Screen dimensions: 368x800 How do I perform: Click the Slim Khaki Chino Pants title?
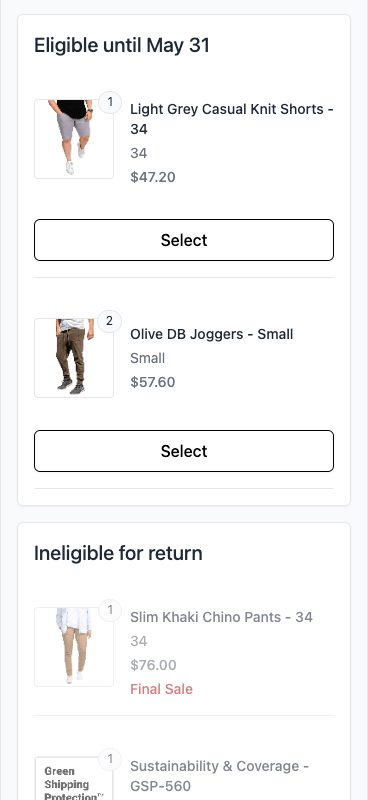coord(222,617)
